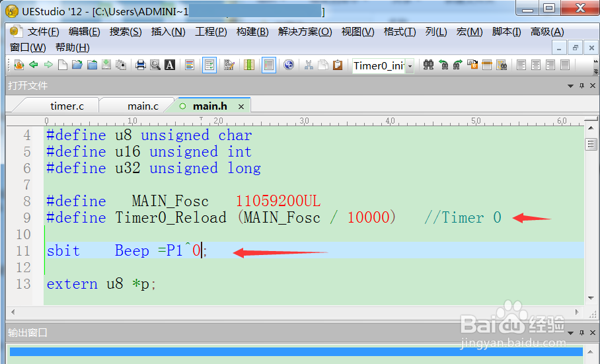Find previous with the left-arrow binoculars
The image size is (600, 364).
443,65
